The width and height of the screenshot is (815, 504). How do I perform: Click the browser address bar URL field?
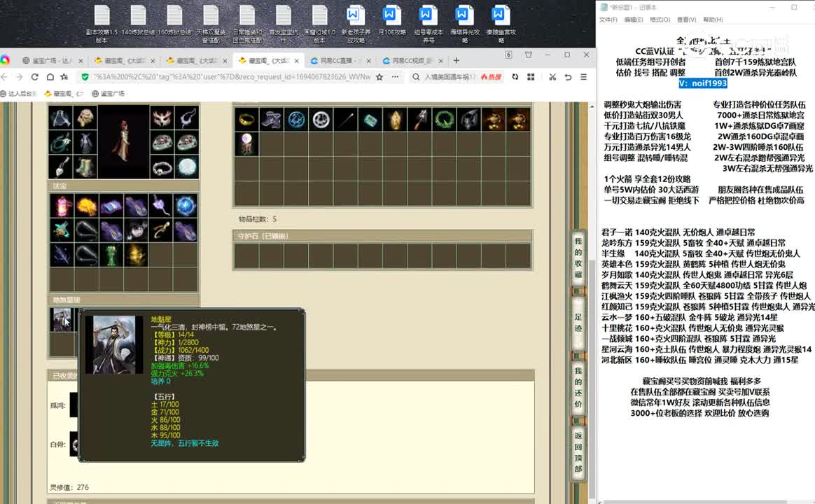pos(232,77)
